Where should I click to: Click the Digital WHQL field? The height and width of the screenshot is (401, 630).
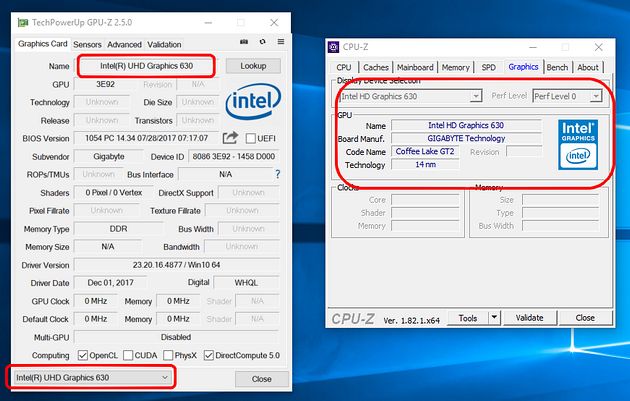click(246, 283)
